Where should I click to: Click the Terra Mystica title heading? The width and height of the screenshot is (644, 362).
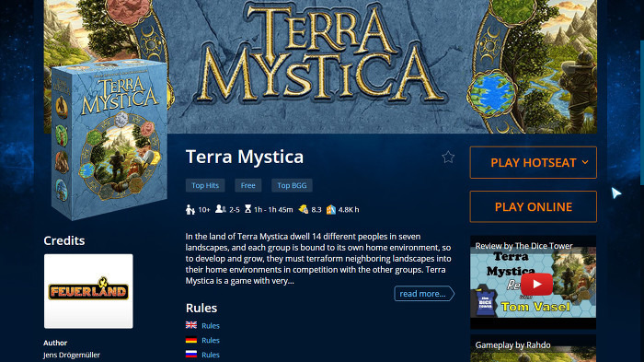pyautogui.click(x=245, y=158)
